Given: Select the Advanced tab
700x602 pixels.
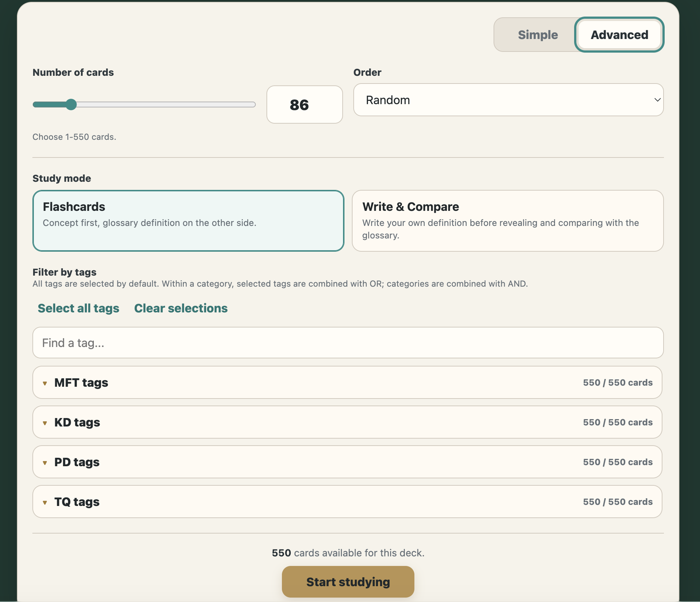Looking at the screenshot, I should pos(619,35).
